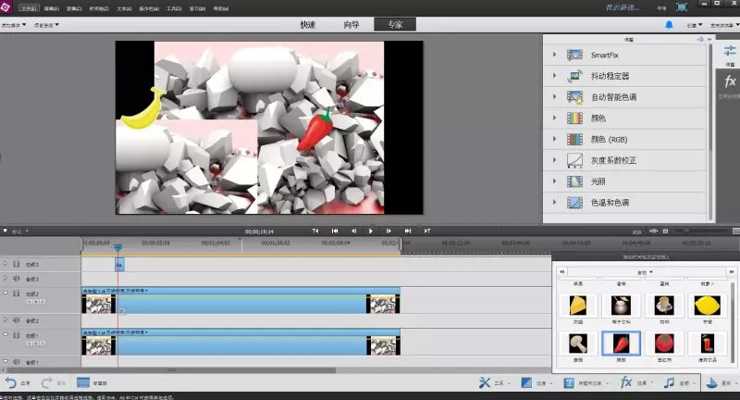
Task: Toggle the Video 2 track filmstrip icon
Action: click(x=16, y=293)
